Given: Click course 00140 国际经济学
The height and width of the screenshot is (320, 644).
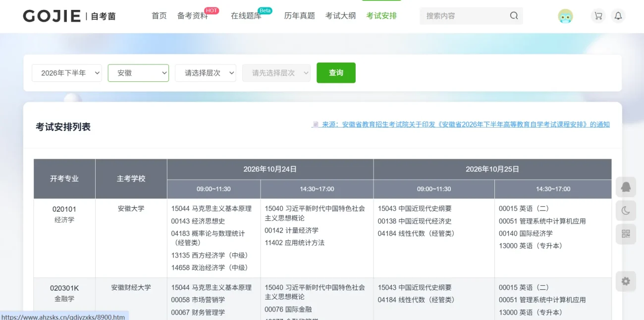Looking at the screenshot, I should coord(526,234).
